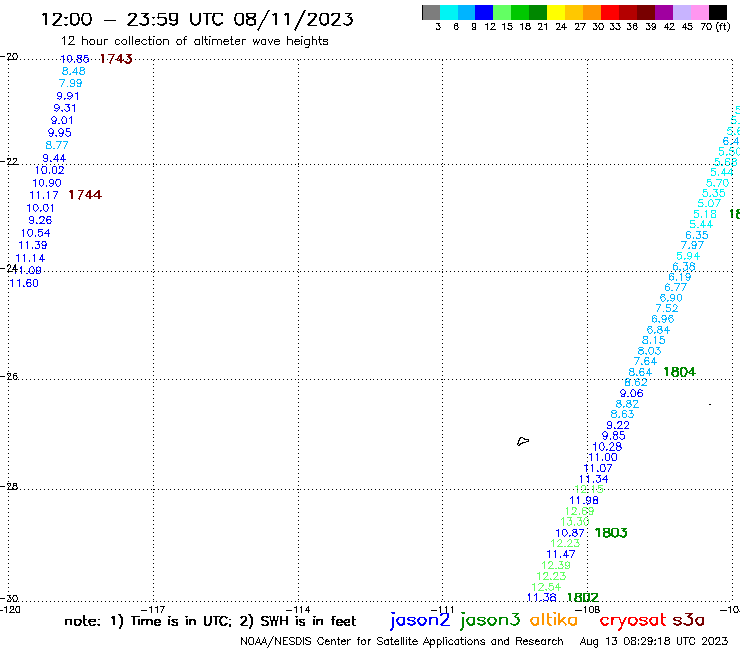Click the wave height value 10.54

(35, 233)
